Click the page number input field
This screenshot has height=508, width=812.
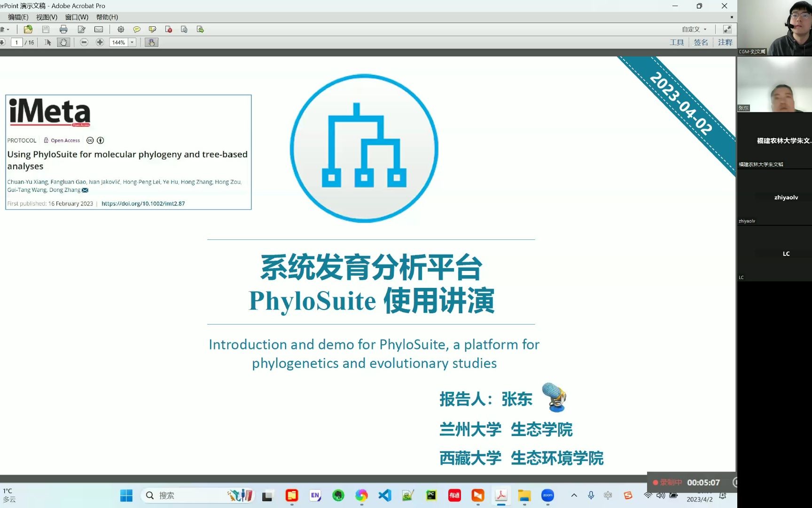click(16, 42)
